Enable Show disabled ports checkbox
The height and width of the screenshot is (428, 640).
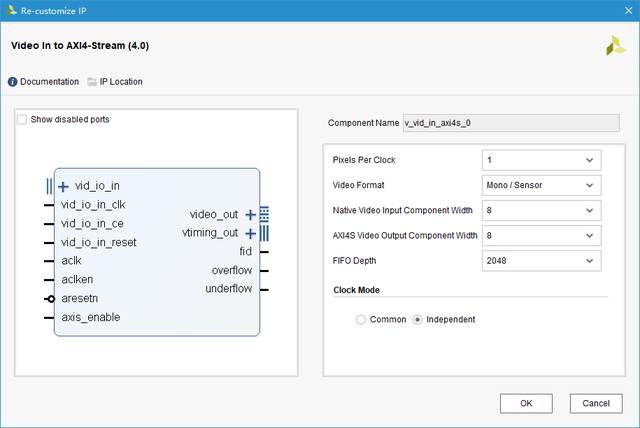tap(22, 120)
